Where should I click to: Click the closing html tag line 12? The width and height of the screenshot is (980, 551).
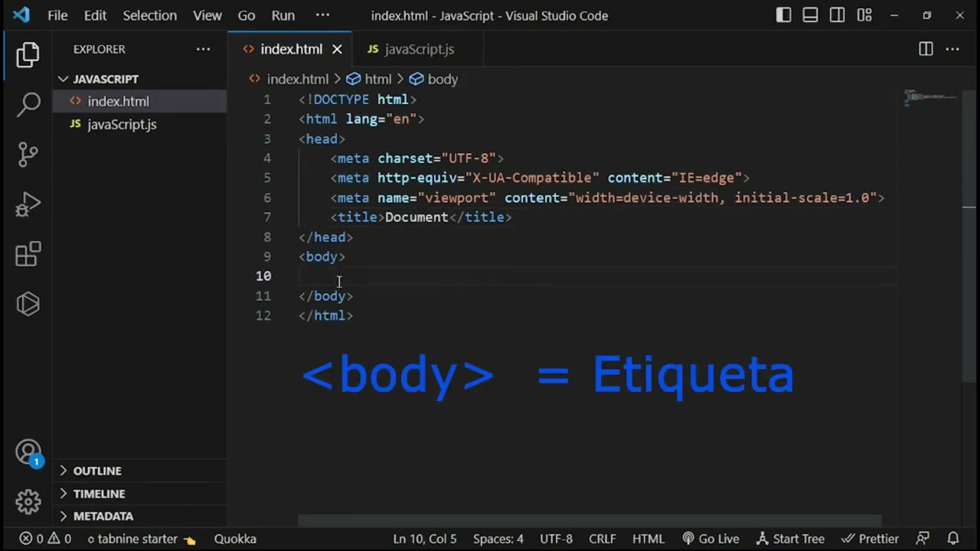coord(325,315)
